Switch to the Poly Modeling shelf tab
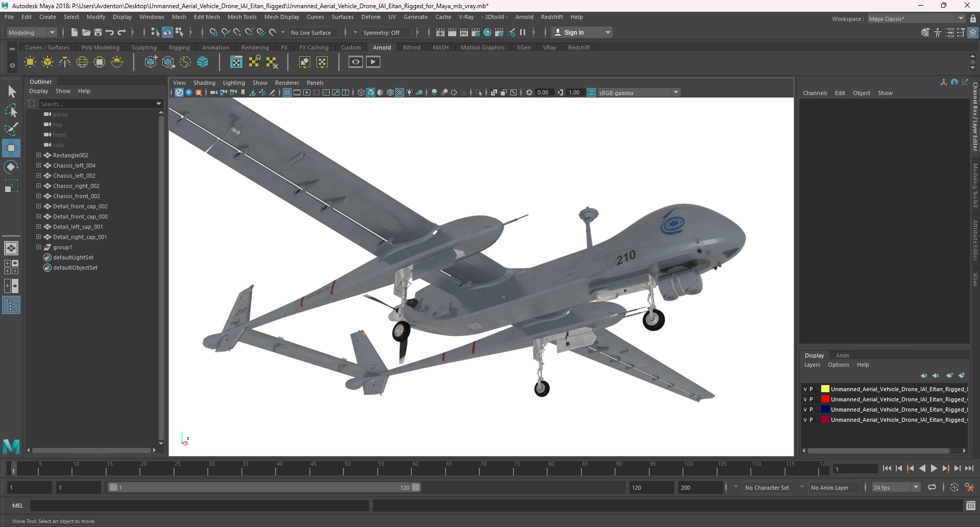Image resolution: width=980 pixels, height=527 pixels. click(x=101, y=47)
